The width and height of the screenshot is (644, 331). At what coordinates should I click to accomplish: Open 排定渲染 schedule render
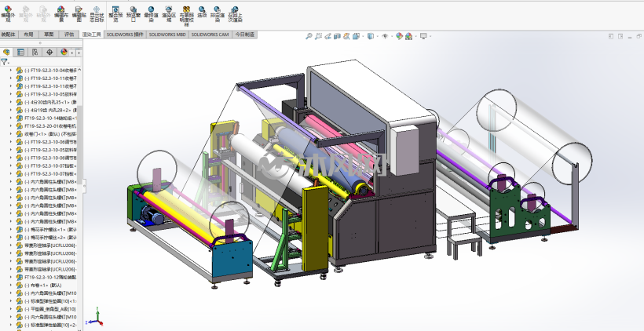pyautogui.click(x=218, y=13)
